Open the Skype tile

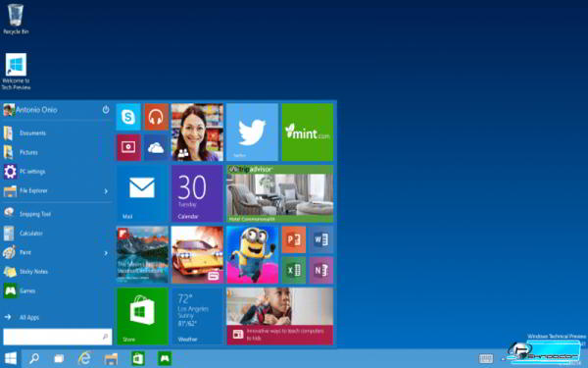[128, 117]
